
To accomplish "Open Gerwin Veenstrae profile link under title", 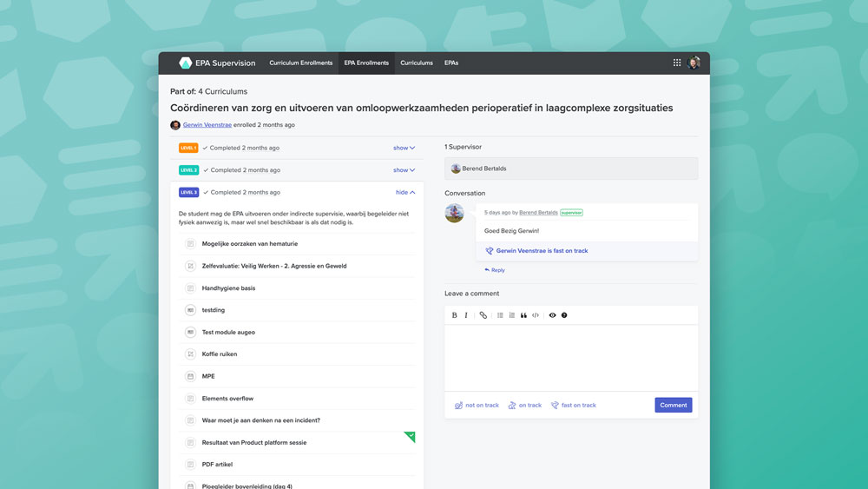I will 207,125.
